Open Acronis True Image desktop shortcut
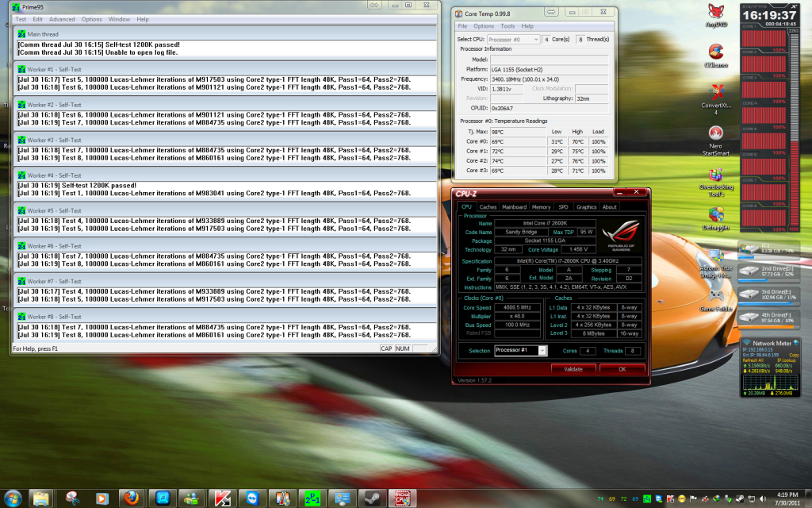 coord(716,264)
